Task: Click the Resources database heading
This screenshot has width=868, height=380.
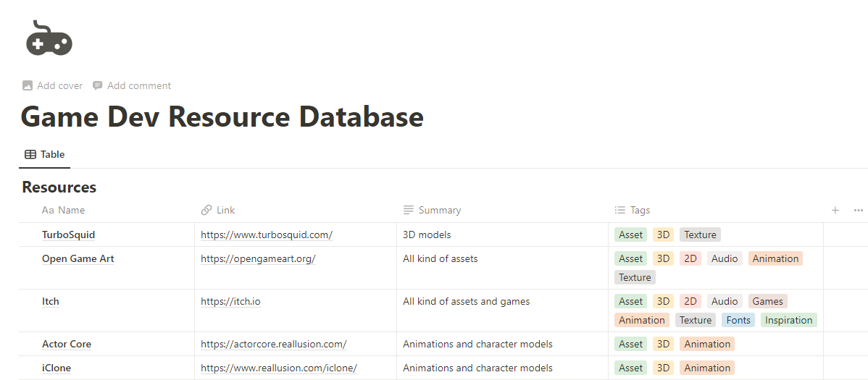Action: pyautogui.click(x=59, y=187)
